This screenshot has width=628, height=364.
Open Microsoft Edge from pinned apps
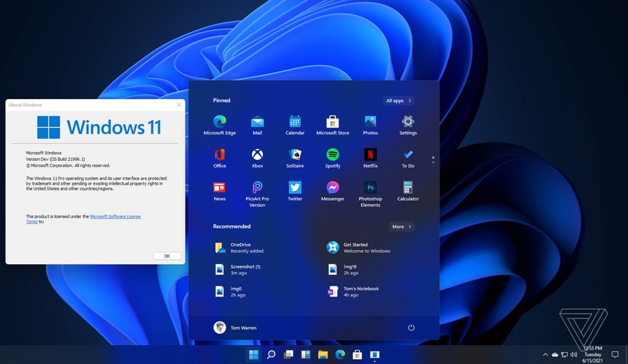220,122
